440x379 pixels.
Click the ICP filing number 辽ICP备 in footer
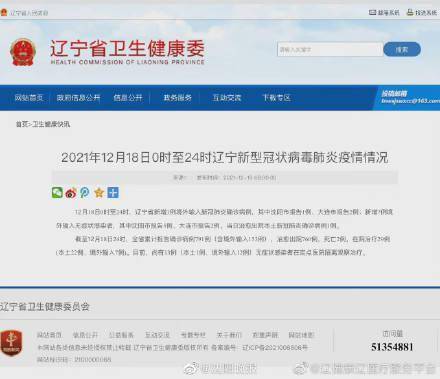click(275, 348)
